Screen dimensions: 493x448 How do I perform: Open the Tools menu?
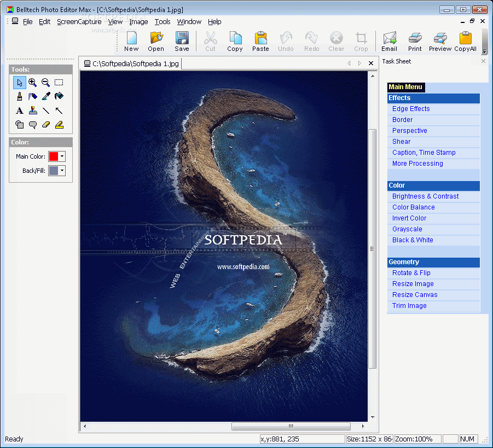pos(163,22)
